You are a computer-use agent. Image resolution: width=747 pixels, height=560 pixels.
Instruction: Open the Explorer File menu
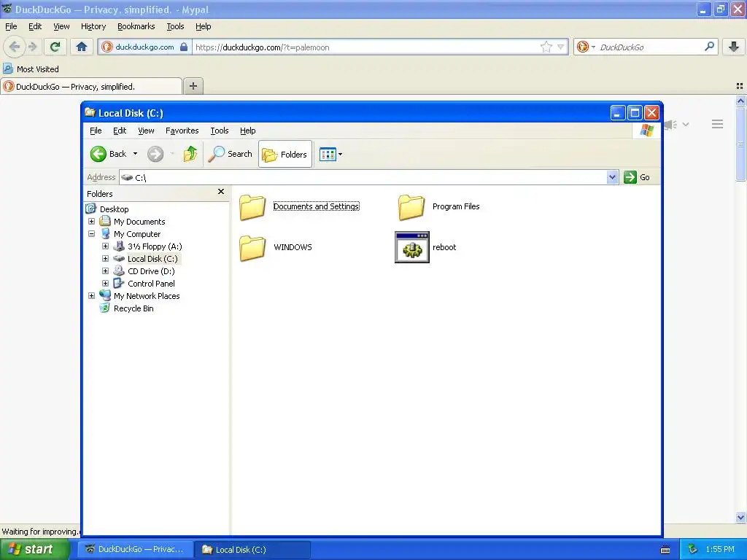point(96,131)
